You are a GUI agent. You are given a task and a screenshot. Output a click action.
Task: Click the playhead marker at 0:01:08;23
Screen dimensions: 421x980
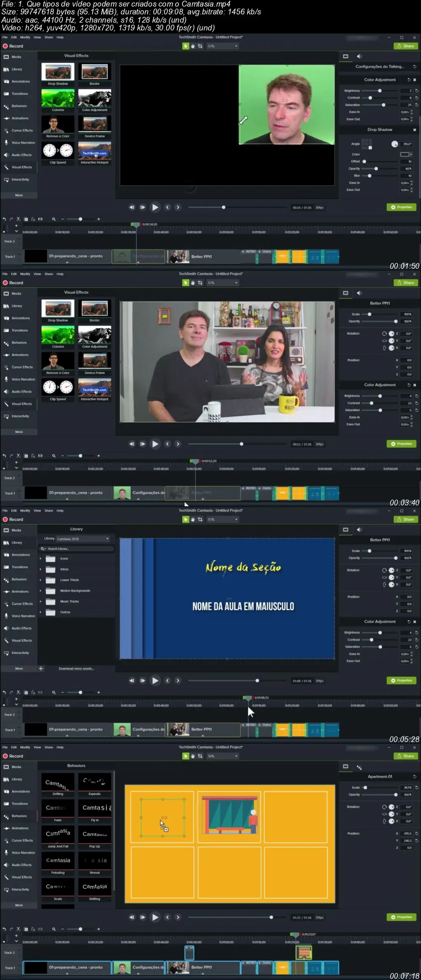[248, 698]
